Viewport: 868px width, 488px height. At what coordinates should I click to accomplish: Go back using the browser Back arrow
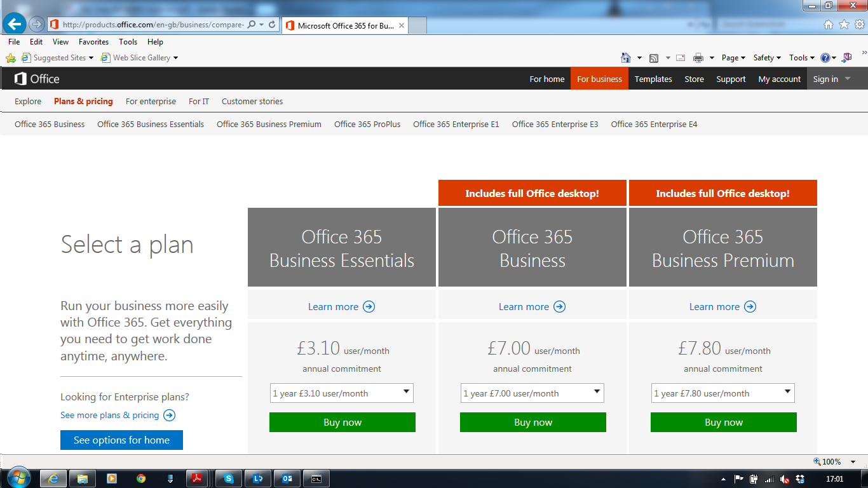pyautogui.click(x=14, y=25)
